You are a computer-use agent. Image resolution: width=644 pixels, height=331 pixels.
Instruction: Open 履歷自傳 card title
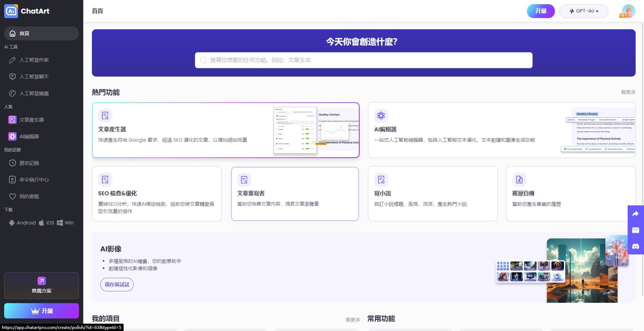[x=523, y=193]
